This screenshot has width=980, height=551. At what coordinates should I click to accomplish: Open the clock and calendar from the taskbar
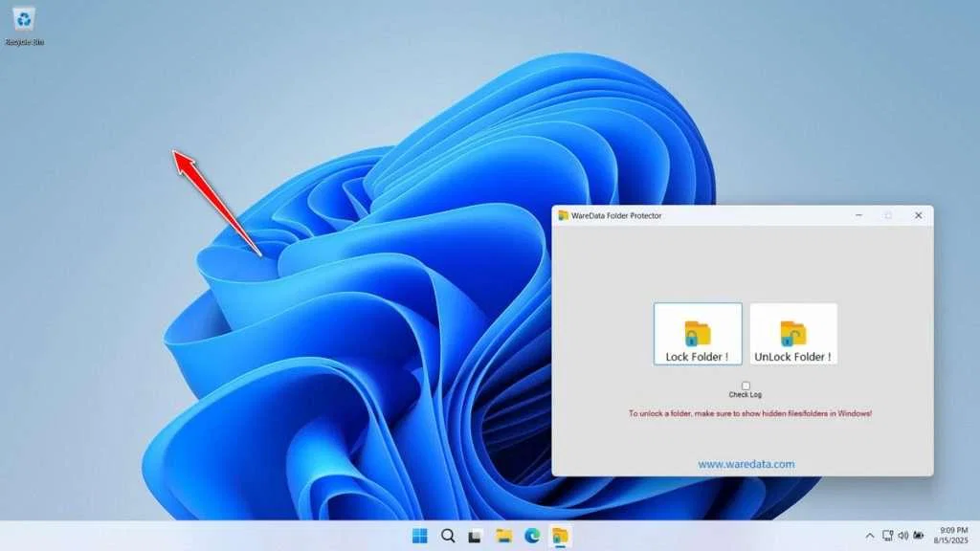point(951,536)
